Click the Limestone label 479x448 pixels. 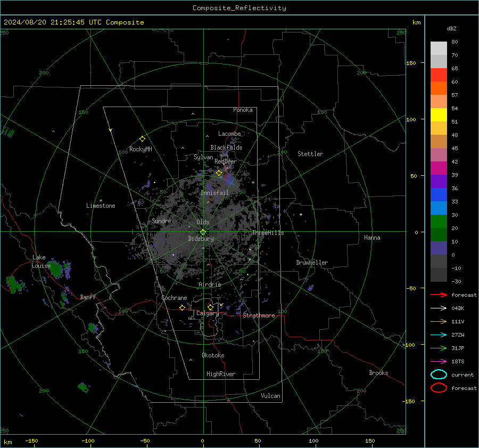click(101, 206)
